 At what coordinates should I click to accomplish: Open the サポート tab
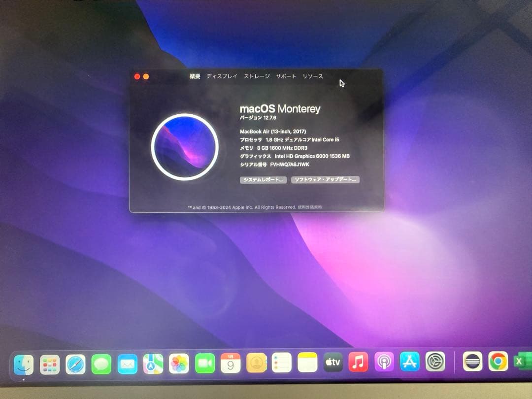286,76
